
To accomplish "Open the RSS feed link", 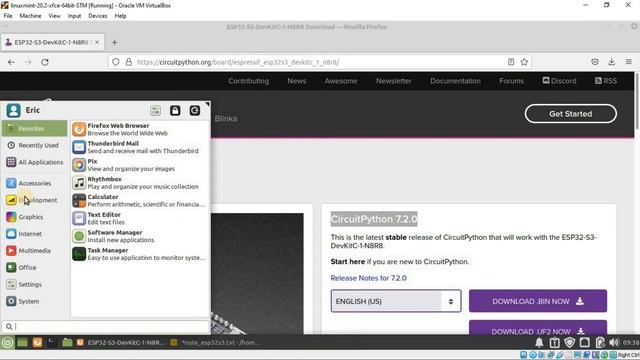I will point(606,81).
